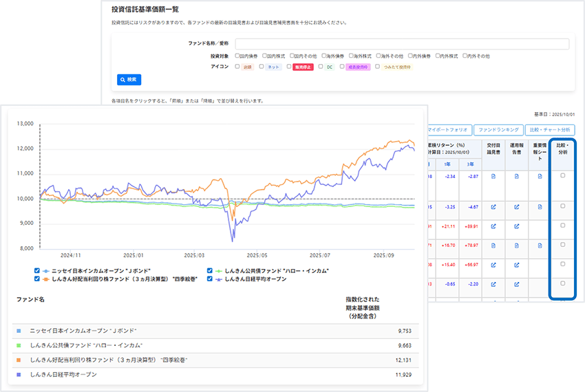This screenshot has height=392, width=585.
Task: Open 交付目論見書 external link in -3.25 row
Action: pyautogui.click(x=493, y=207)
